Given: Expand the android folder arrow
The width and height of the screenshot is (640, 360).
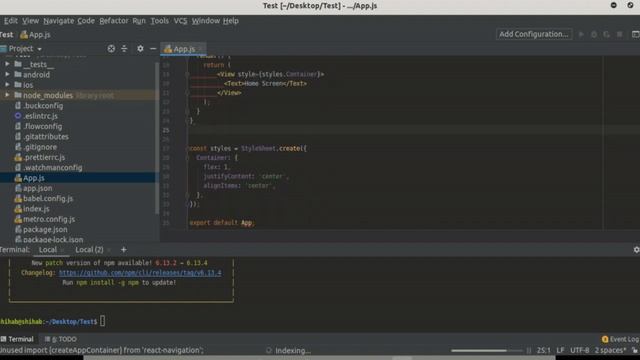Looking at the screenshot, I should (7, 74).
